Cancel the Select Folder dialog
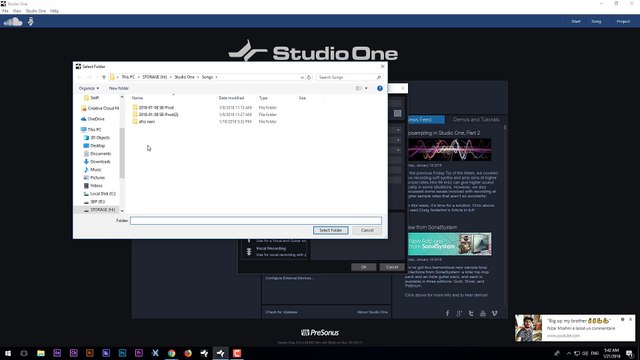The image size is (640, 360). (x=367, y=230)
